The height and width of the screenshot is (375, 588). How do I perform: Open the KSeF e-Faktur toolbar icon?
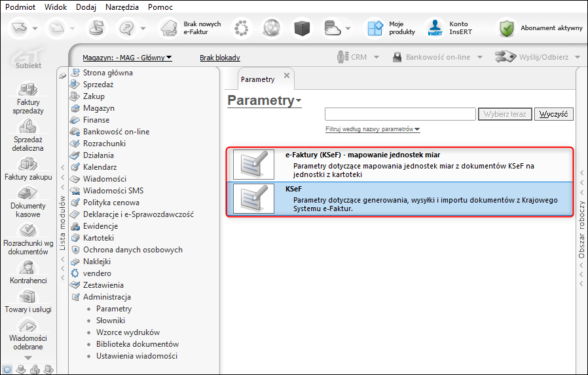click(x=170, y=28)
